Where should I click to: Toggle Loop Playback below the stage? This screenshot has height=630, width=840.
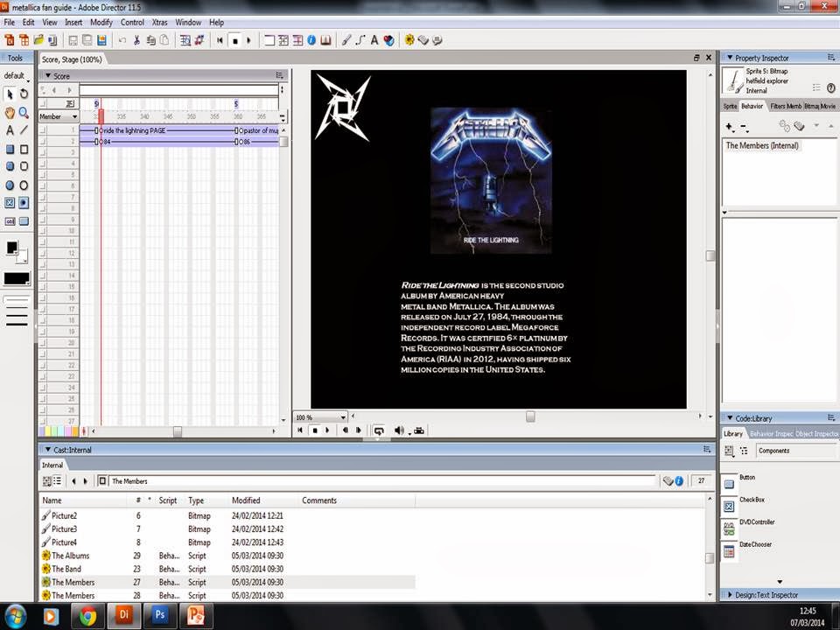pyautogui.click(x=379, y=430)
